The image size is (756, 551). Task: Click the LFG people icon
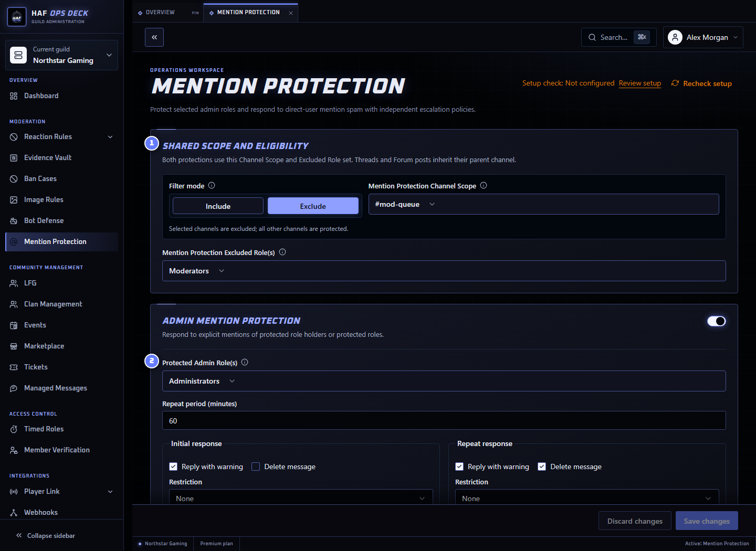[x=14, y=283]
